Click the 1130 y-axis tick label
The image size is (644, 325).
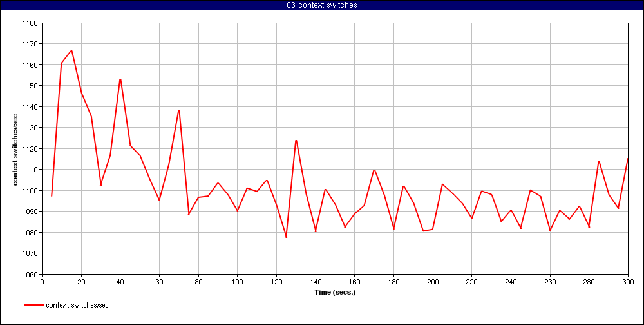31,128
